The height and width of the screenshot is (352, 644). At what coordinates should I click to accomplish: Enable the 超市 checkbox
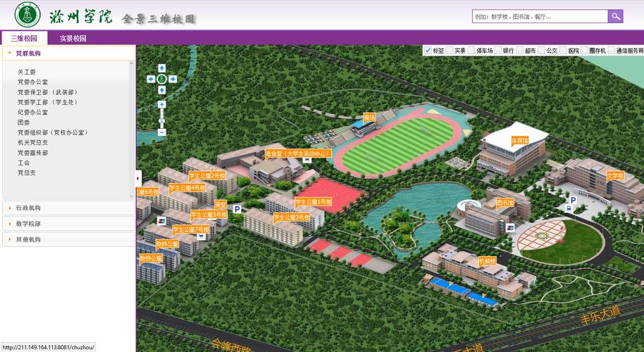click(x=520, y=51)
